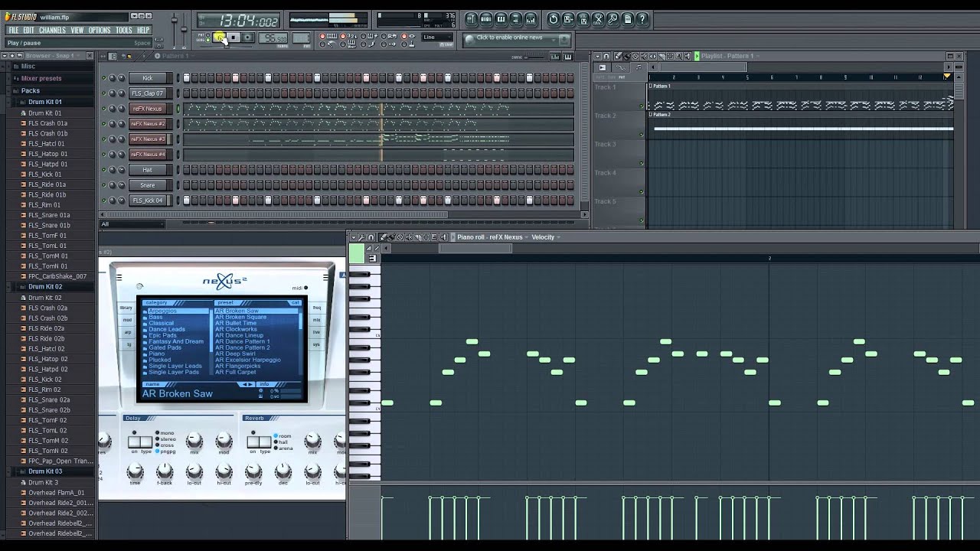Open the EDIT menu
The image size is (980, 551).
29,31
